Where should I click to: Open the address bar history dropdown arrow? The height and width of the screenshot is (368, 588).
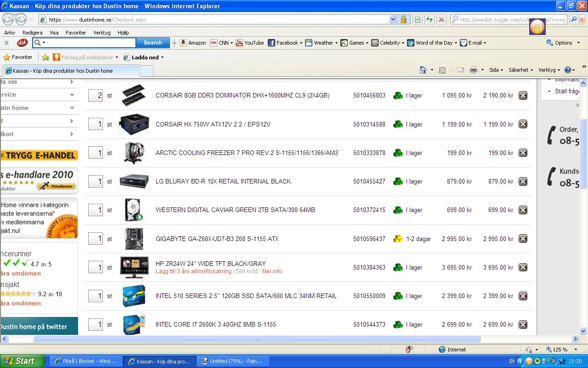[x=393, y=19]
